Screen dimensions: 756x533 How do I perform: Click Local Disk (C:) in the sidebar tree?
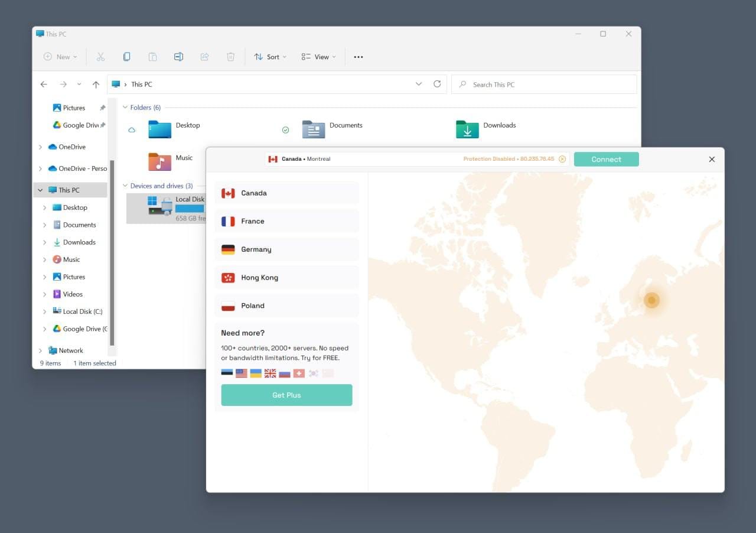coord(77,311)
